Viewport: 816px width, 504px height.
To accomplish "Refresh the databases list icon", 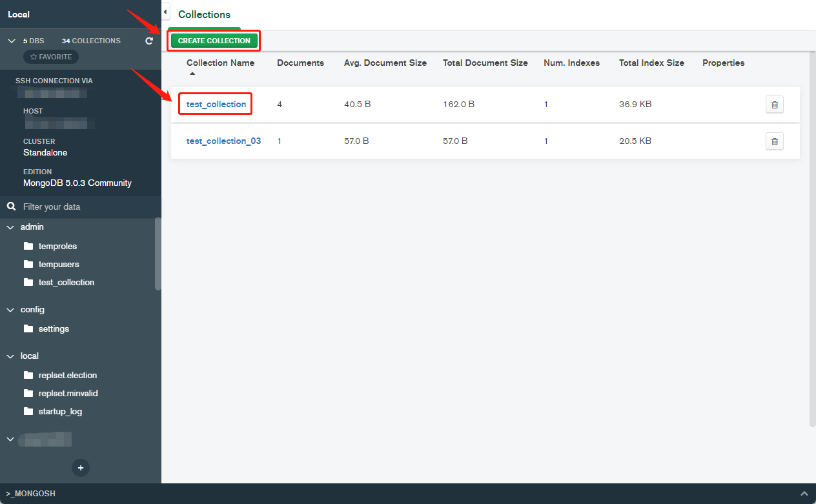I will click(x=149, y=41).
